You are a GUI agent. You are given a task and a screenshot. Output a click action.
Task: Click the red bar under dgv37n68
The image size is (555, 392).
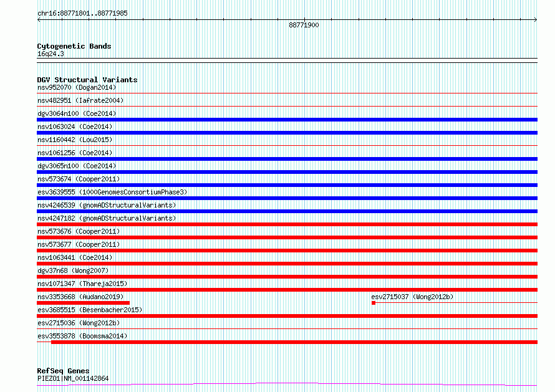[287, 277]
